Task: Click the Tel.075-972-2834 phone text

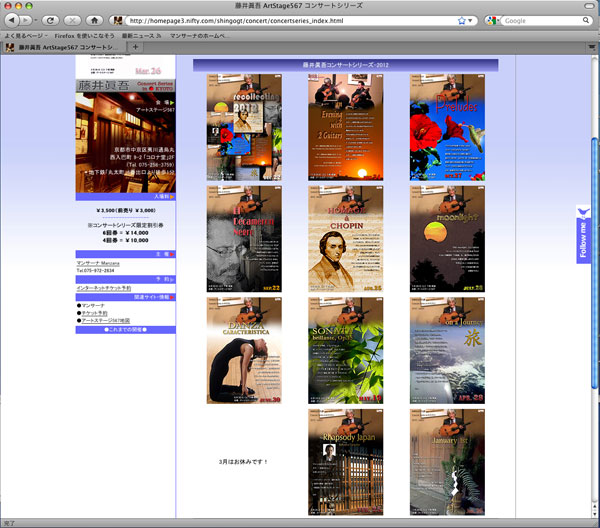Action: 95,271
